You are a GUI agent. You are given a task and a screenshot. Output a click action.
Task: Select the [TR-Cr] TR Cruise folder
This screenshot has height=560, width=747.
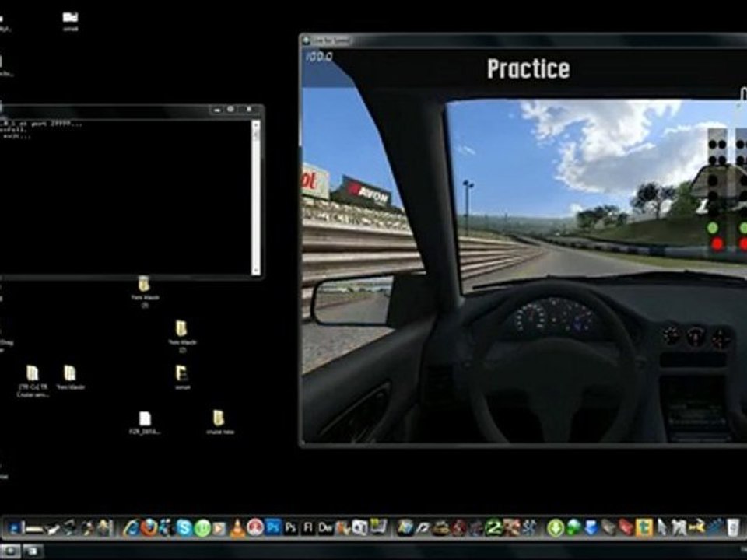33,381
